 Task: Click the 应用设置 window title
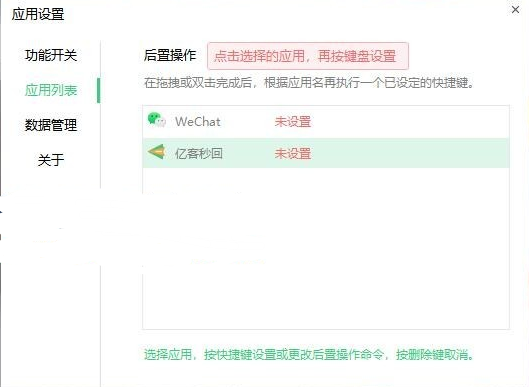pos(38,14)
